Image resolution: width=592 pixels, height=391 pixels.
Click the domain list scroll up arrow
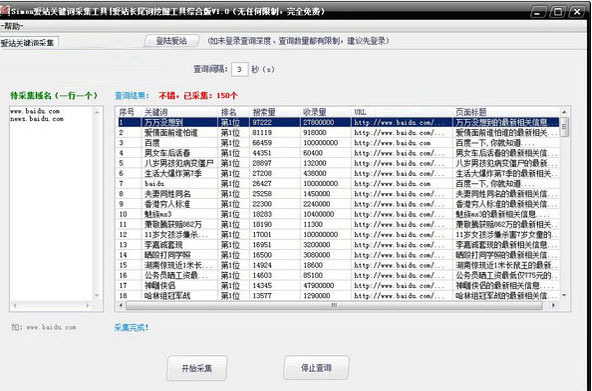[97, 112]
